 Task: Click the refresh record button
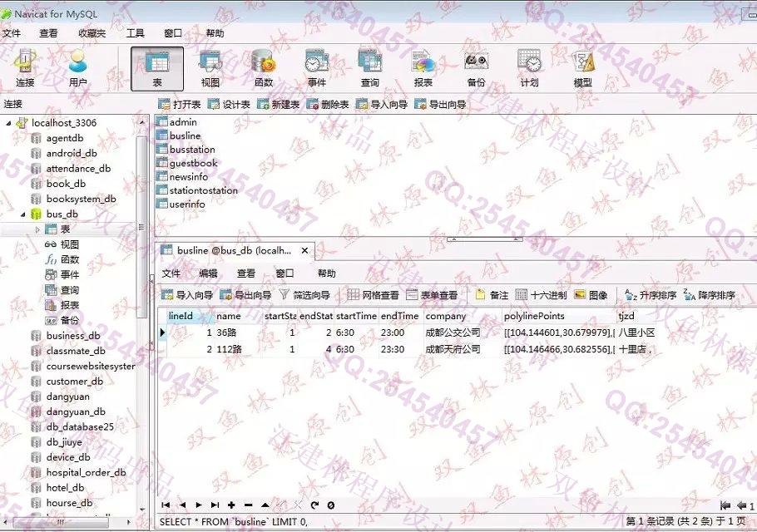314,505
